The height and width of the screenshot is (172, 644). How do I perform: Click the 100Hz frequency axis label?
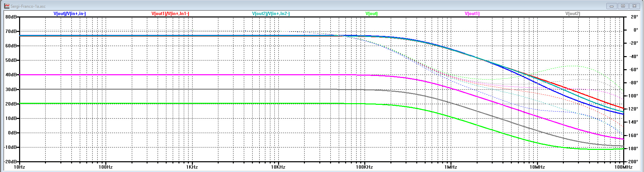pos(106,167)
